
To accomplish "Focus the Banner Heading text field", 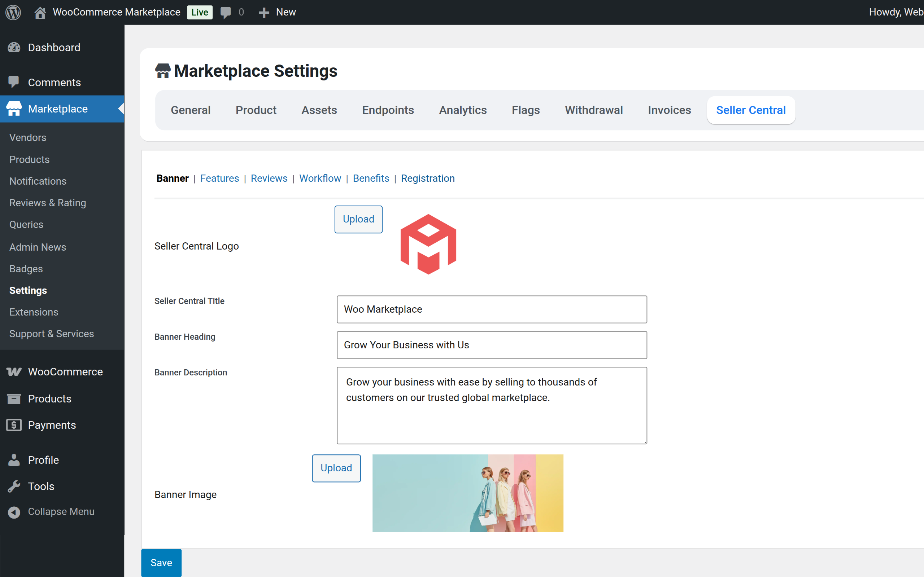I will point(491,345).
